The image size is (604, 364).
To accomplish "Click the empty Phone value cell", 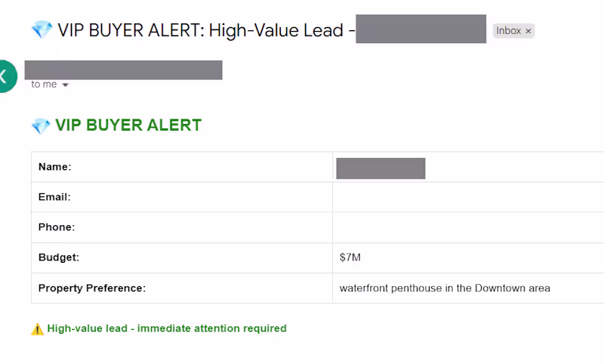I will click(468, 227).
